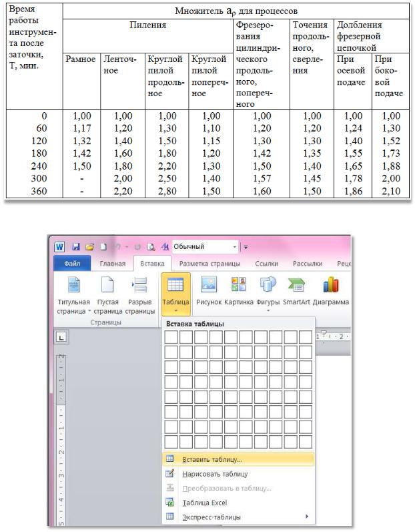Image resolution: width=415 pixels, height=532 pixels.
Task: Open the Обычный style dropdown
Action: 235,247
